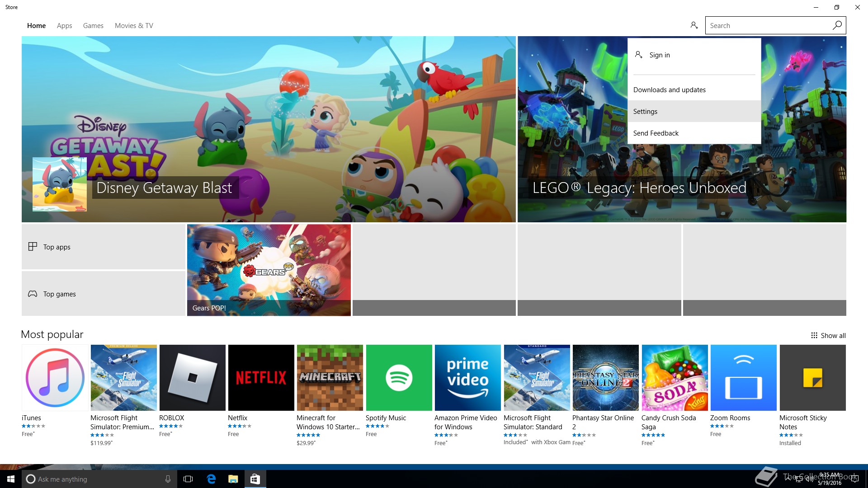This screenshot has width=868, height=488.
Task: Open the Gears POP! featured tile
Action: click(x=269, y=270)
